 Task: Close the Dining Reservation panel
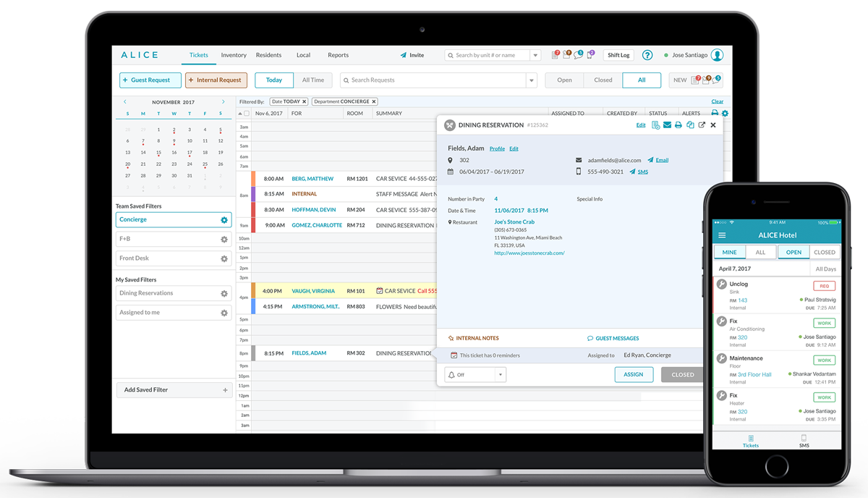coord(713,125)
